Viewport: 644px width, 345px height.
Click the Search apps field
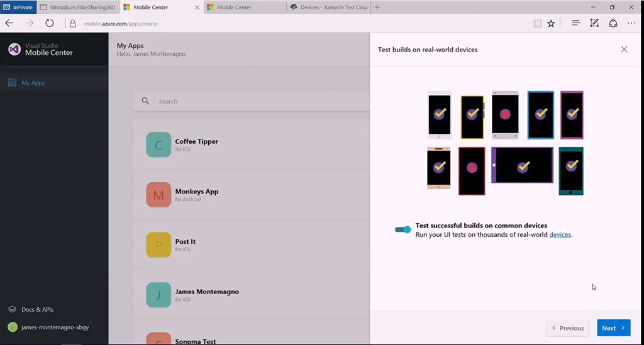(x=252, y=101)
